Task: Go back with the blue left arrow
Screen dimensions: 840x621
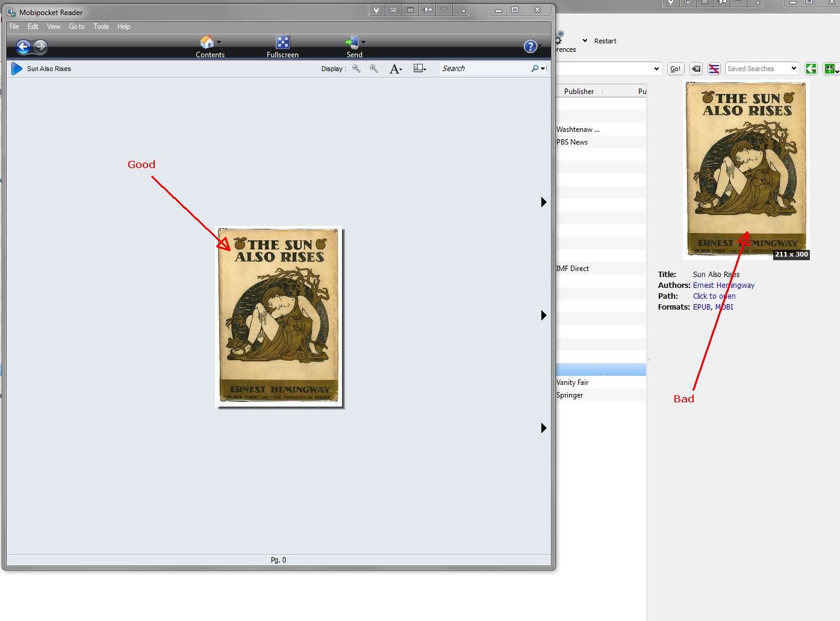Action: pos(23,46)
